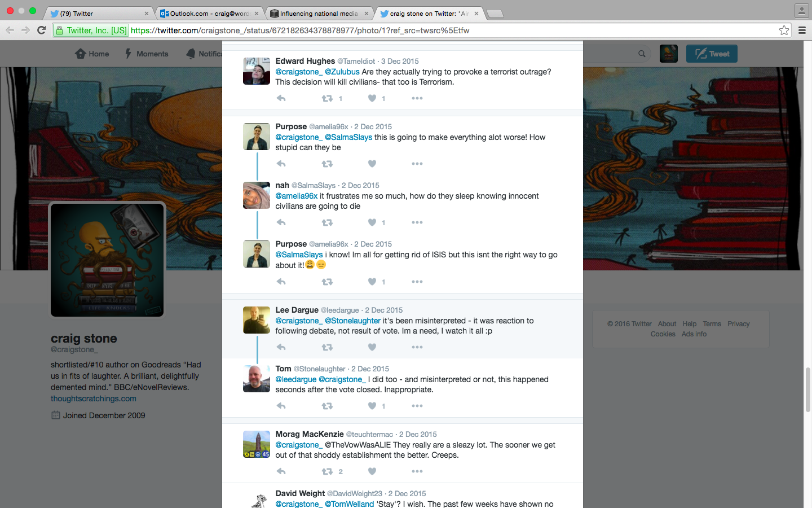The width and height of the screenshot is (812, 508).
Task: Open Edward Hughes's '3 Dec 2015' timestamp
Action: tap(400, 61)
